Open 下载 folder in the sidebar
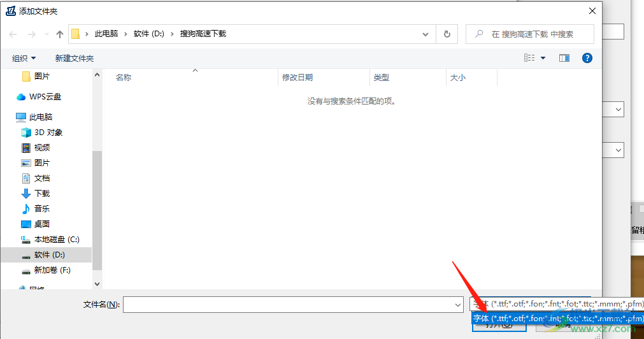 click(x=42, y=193)
